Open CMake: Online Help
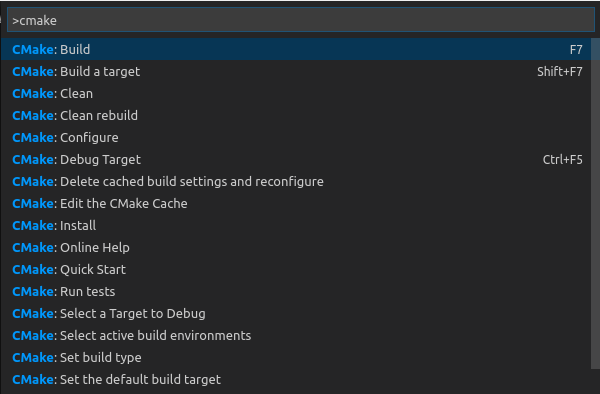This screenshot has width=600, height=394. [296, 247]
